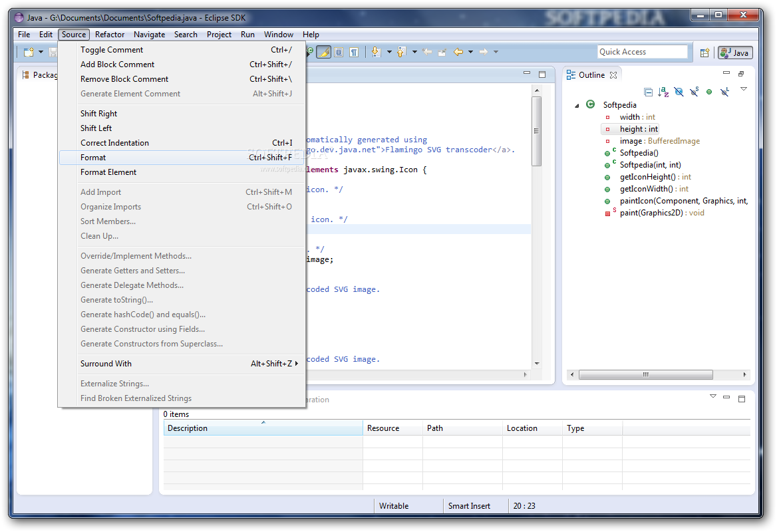The image size is (777, 532).
Task: Toggle Block Selection Mode
Action: pos(339,52)
